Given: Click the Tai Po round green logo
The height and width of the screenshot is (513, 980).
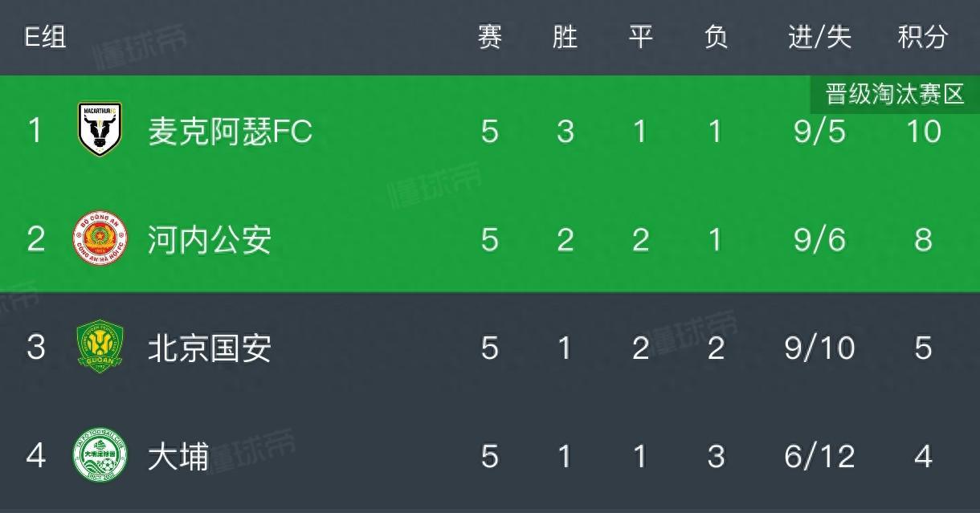Looking at the screenshot, I should coord(100,456).
